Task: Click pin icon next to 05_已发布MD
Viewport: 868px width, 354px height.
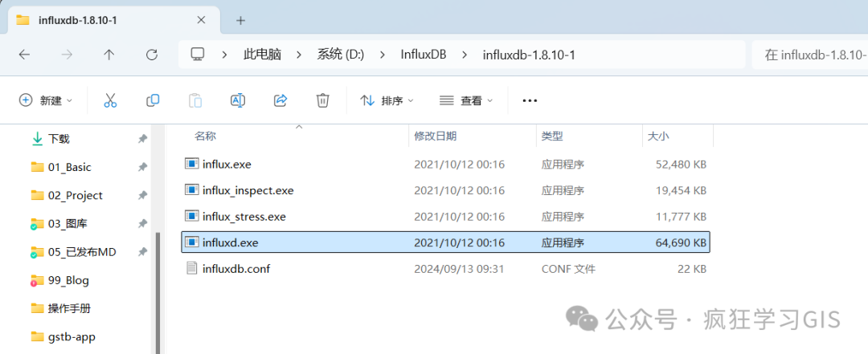Action: click(x=142, y=252)
